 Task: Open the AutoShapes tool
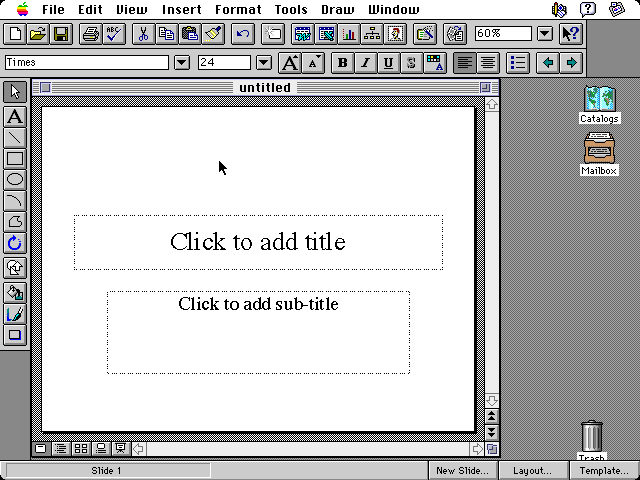pos(15,268)
